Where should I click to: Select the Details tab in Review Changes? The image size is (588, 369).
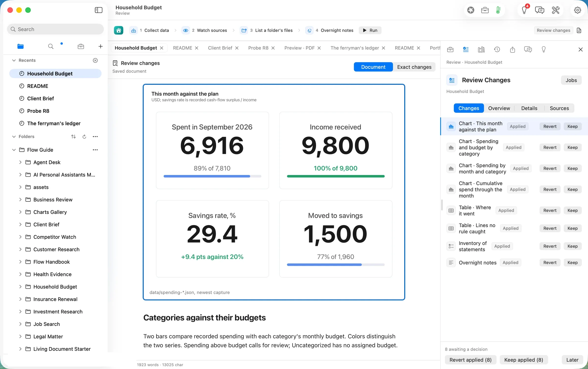point(529,108)
